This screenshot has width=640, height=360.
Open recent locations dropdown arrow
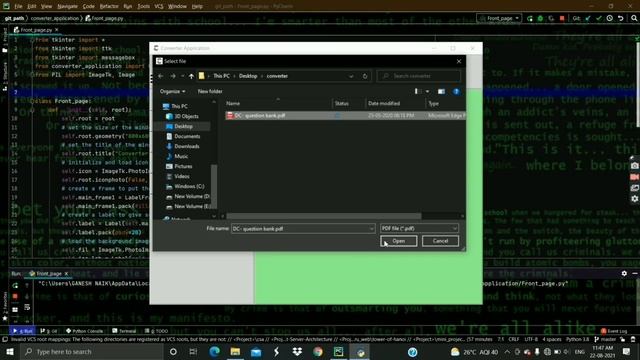pyautogui.click(x=182, y=76)
